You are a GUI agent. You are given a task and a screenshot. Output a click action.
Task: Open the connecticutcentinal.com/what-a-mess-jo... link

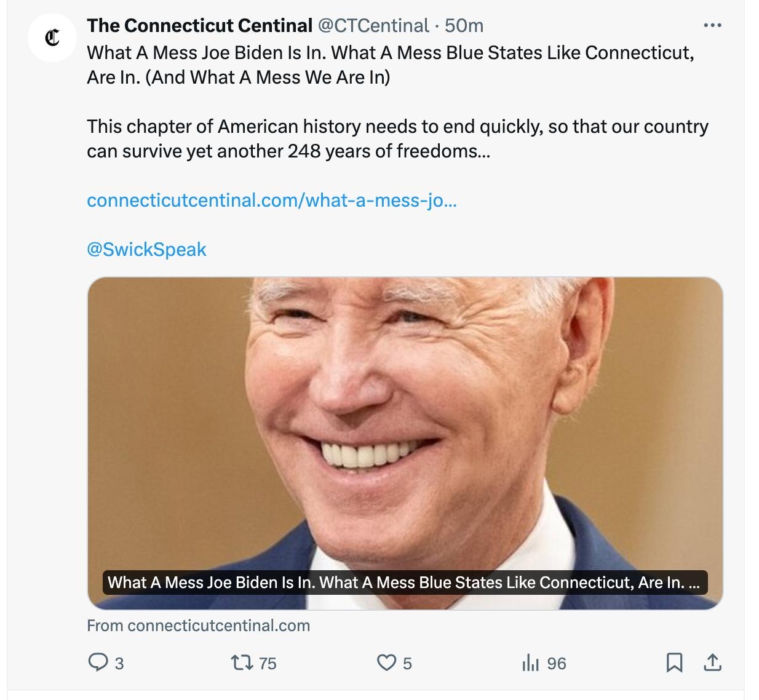[272, 200]
